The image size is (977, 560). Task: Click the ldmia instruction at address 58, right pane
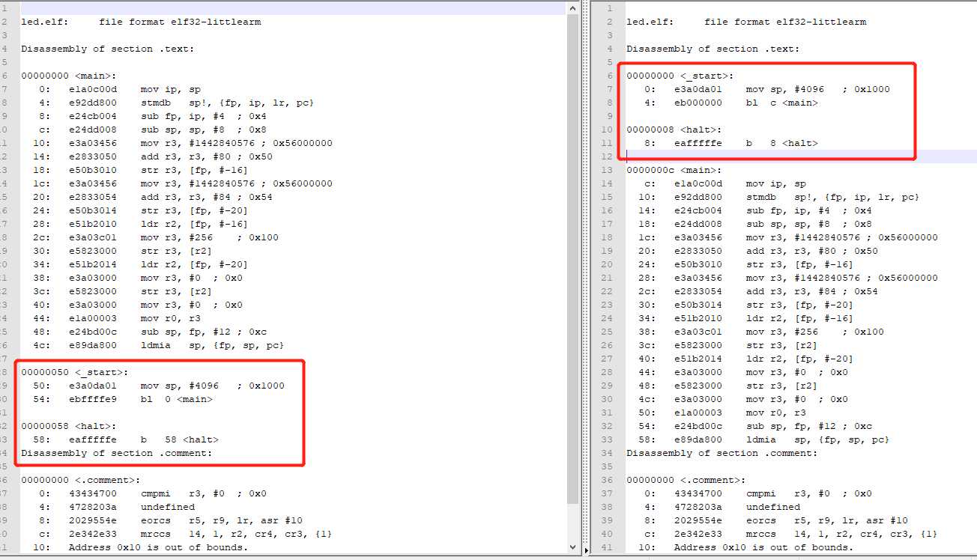tap(817, 439)
